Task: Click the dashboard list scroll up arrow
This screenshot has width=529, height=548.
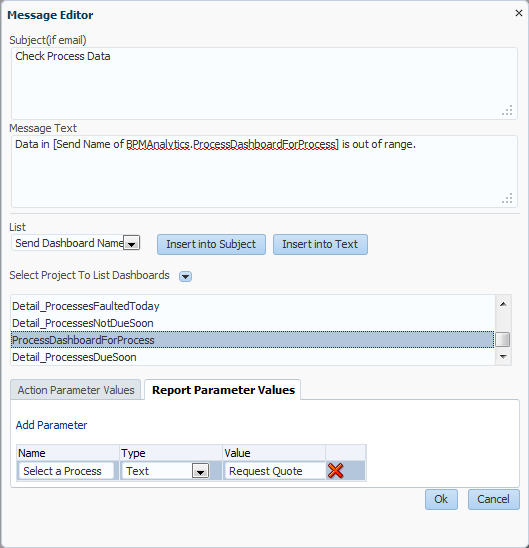Action: [x=503, y=304]
